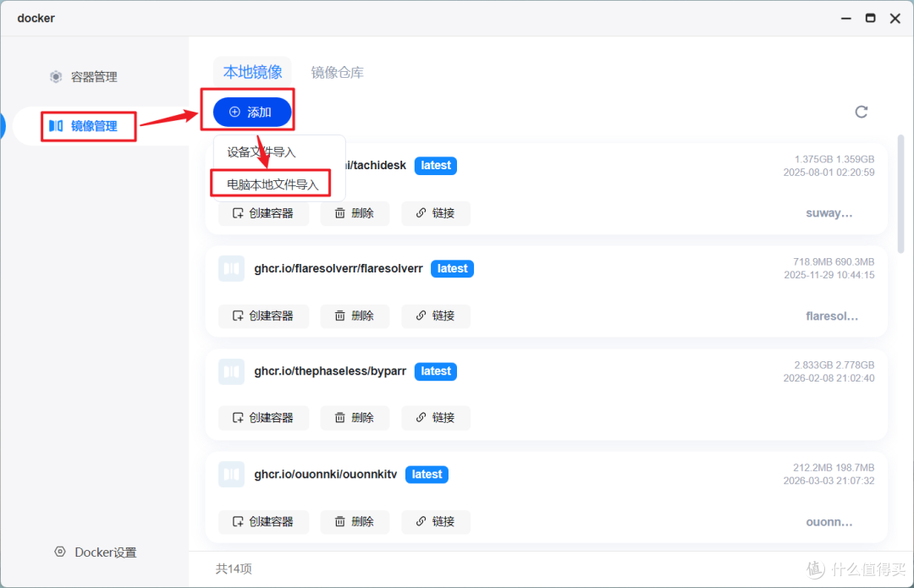Choose 电脑本地文件导入 from the dropdown

coord(273,184)
